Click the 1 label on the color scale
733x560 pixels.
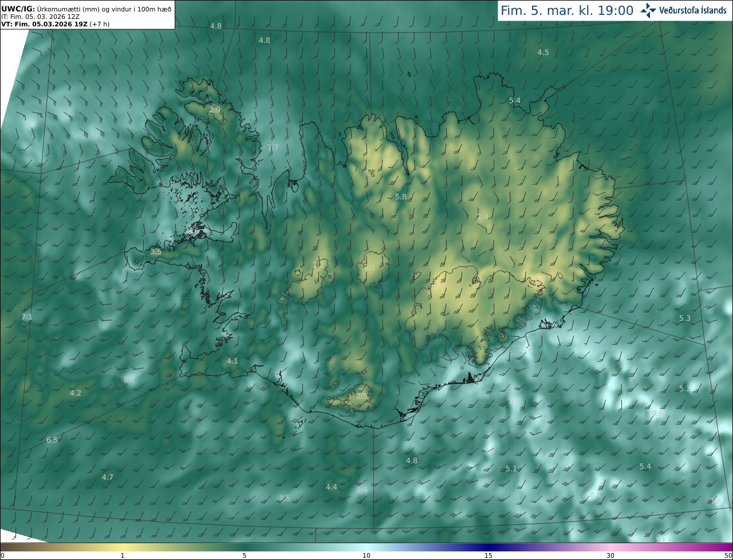pos(123,555)
